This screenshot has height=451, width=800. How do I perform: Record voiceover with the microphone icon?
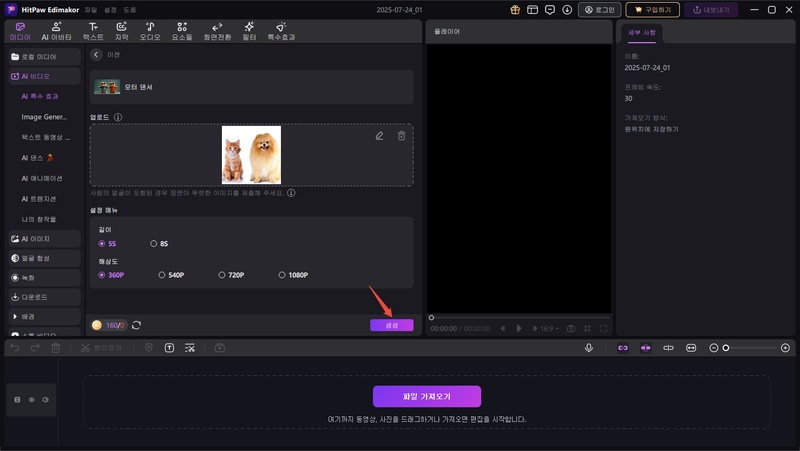click(589, 348)
